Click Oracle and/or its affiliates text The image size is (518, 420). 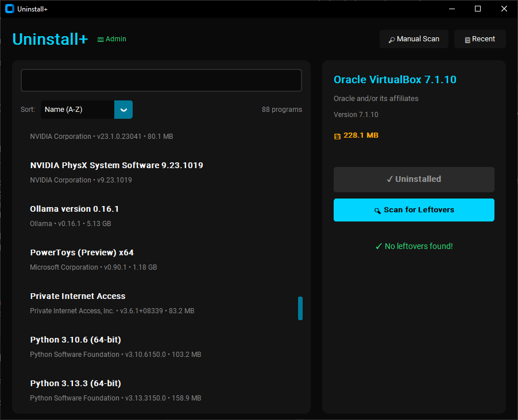[x=376, y=98]
